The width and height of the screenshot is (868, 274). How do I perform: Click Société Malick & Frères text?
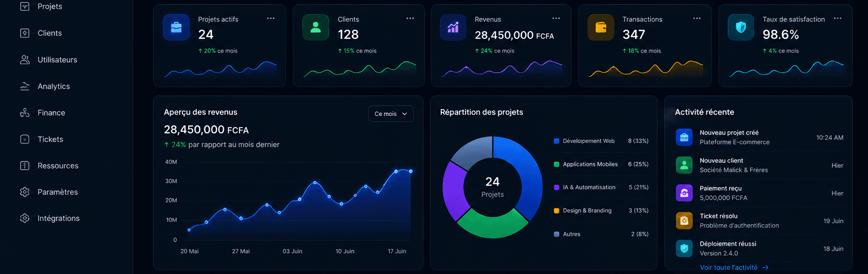coord(734,169)
